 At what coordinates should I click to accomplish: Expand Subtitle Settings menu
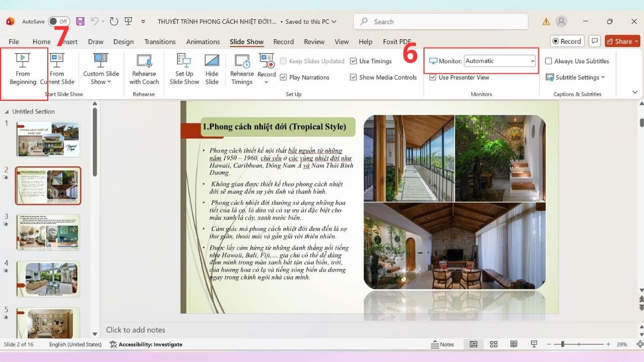point(575,77)
